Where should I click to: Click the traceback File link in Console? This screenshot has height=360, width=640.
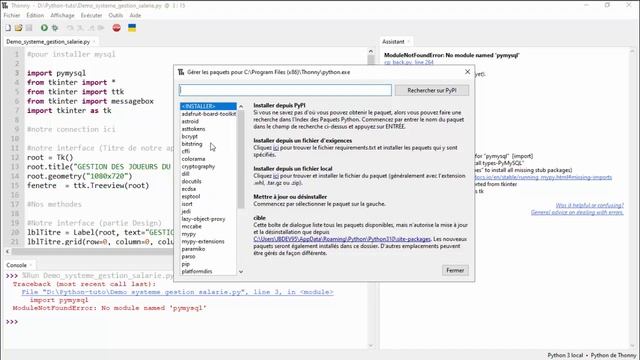pyautogui.click(x=178, y=292)
